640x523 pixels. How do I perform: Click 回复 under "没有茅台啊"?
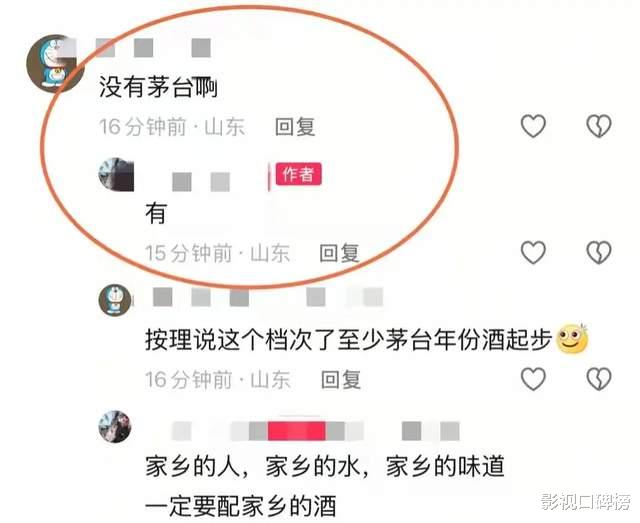(x=295, y=127)
